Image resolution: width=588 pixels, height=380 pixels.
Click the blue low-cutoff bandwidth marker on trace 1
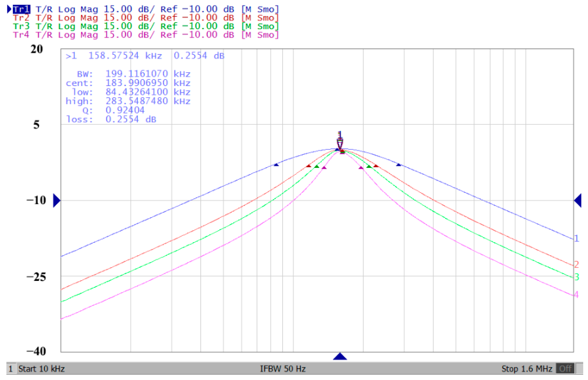(276, 164)
